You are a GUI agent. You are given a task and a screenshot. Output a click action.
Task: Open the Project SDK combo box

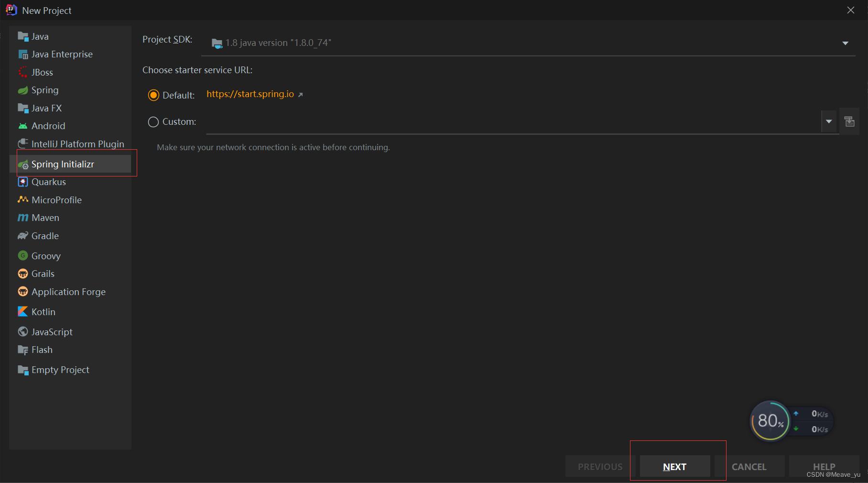pyautogui.click(x=529, y=43)
